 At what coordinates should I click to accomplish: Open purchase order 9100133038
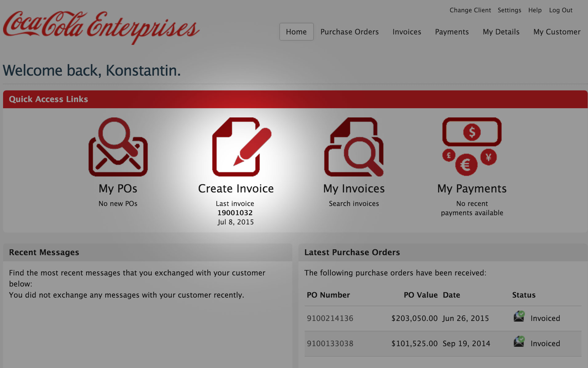(x=330, y=343)
